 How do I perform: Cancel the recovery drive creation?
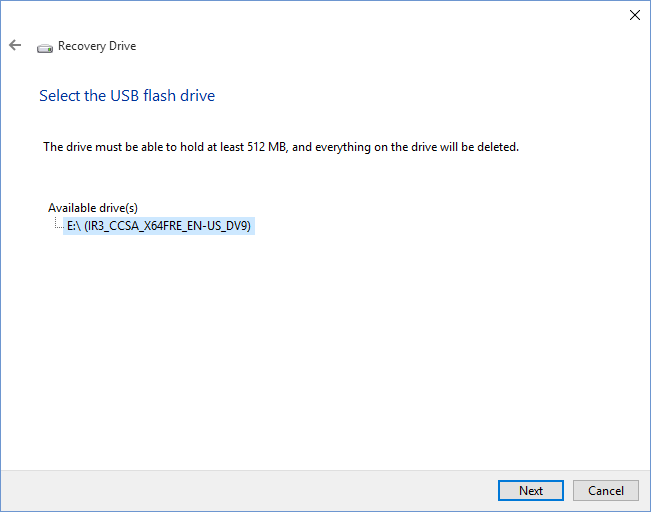[x=606, y=490]
